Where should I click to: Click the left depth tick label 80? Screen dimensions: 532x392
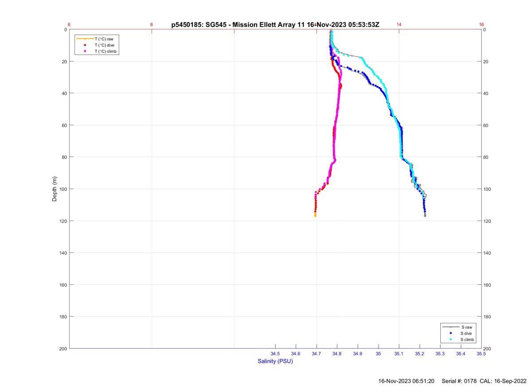(64, 157)
